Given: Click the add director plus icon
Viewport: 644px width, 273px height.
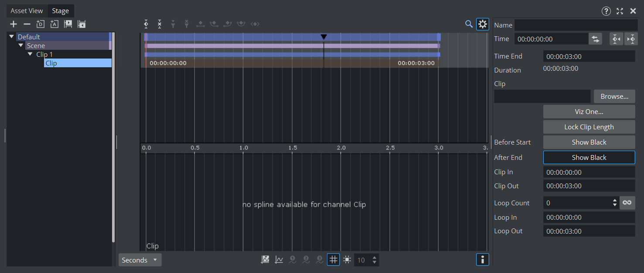Looking at the screenshot, I should [14, 24].
